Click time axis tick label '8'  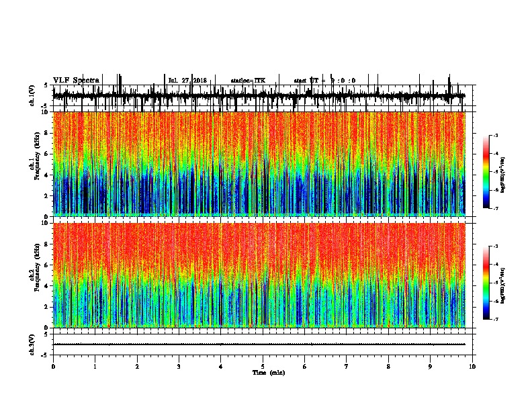coord(388,367)
